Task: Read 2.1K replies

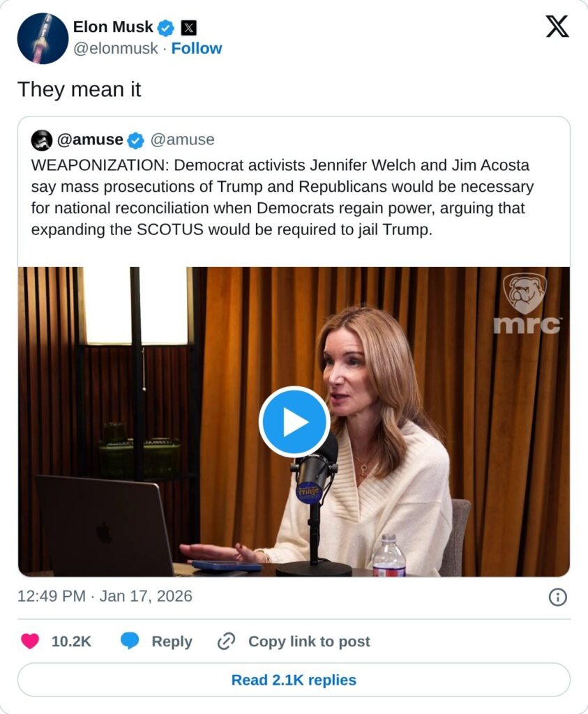Action: 294,680
